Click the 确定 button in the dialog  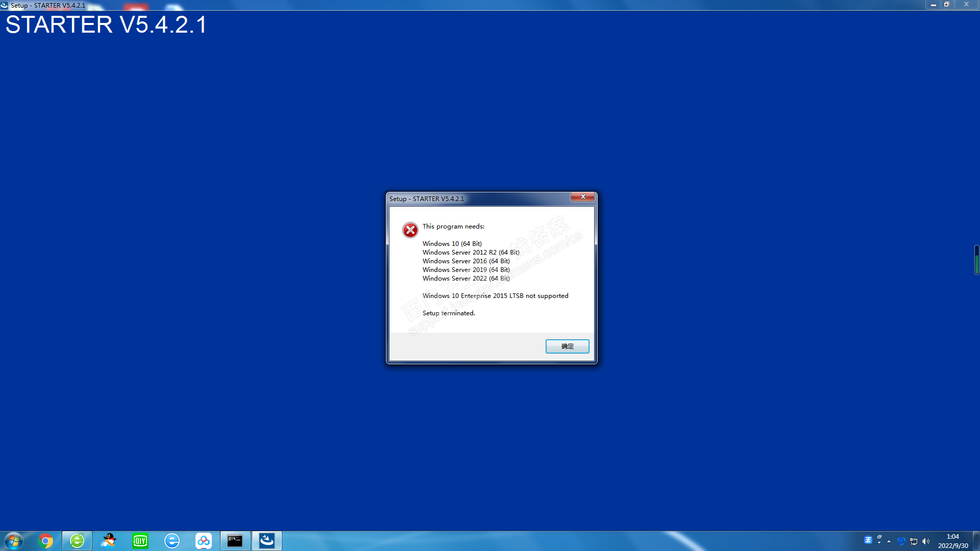(x=567, y=346)
